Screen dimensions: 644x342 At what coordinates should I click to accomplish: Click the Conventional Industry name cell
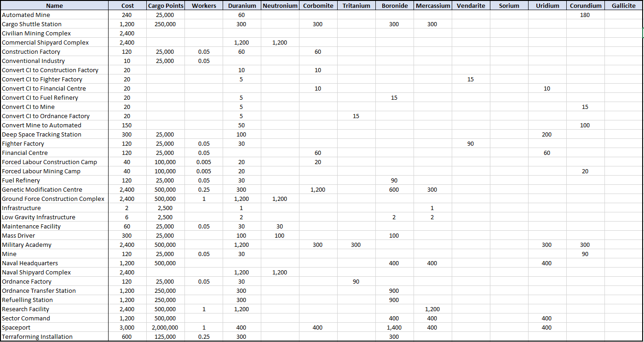coord(55,61)
